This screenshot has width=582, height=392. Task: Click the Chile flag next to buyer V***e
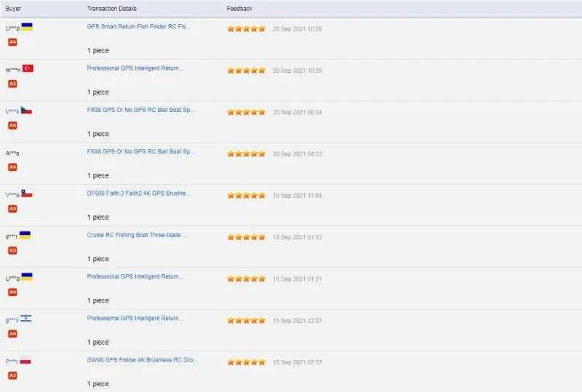point(27,193)
